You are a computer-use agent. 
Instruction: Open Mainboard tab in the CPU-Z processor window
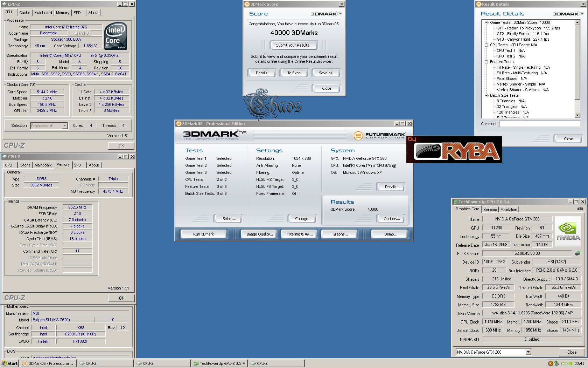pos(43,13)
